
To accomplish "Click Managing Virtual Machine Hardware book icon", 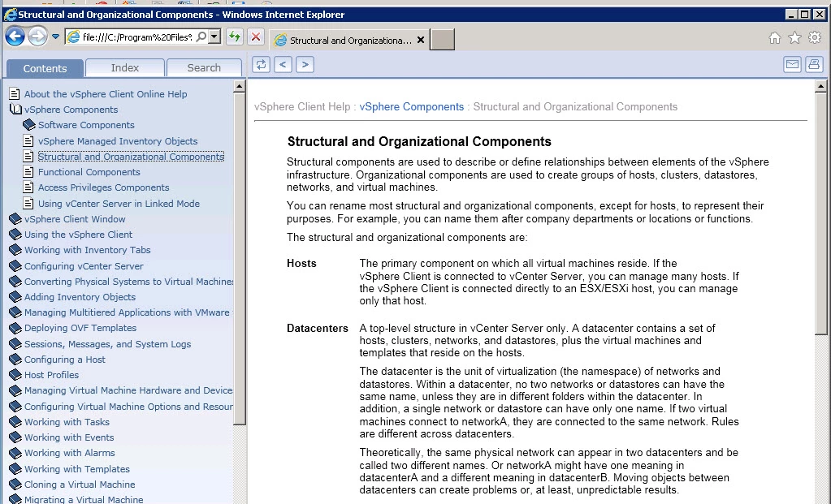I will pos(15,390).
